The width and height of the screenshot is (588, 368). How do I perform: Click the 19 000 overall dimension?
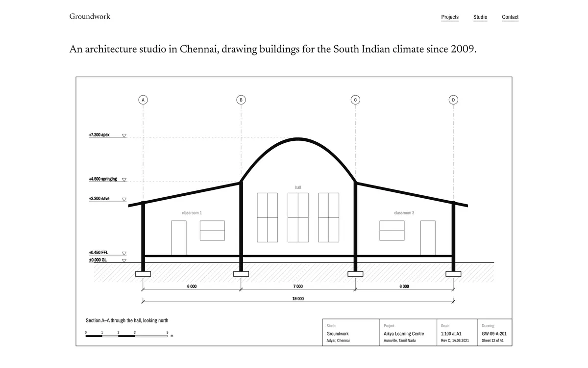pos(298,298)
